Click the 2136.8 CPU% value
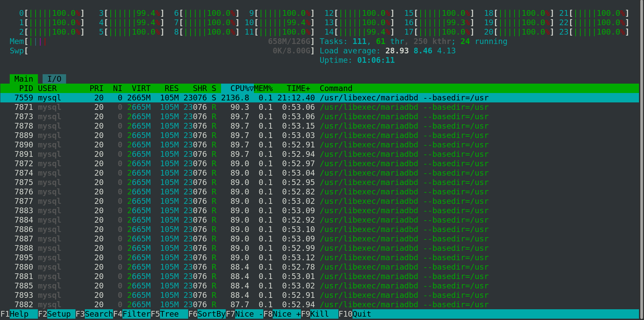Screen dimensions: 644x320 coord(235,98)
